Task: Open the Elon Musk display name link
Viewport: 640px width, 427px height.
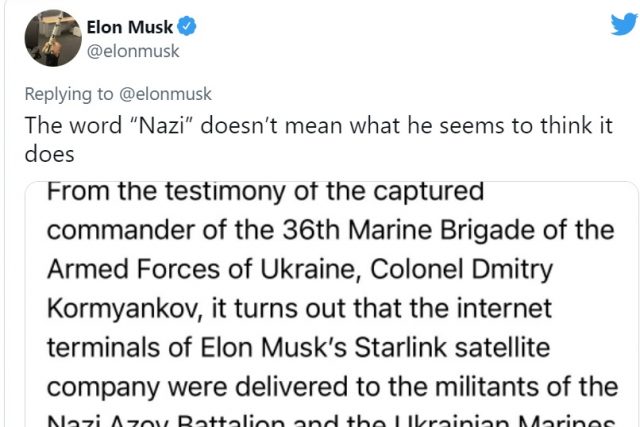Action: pyautogui.click(x=129, y=27)
